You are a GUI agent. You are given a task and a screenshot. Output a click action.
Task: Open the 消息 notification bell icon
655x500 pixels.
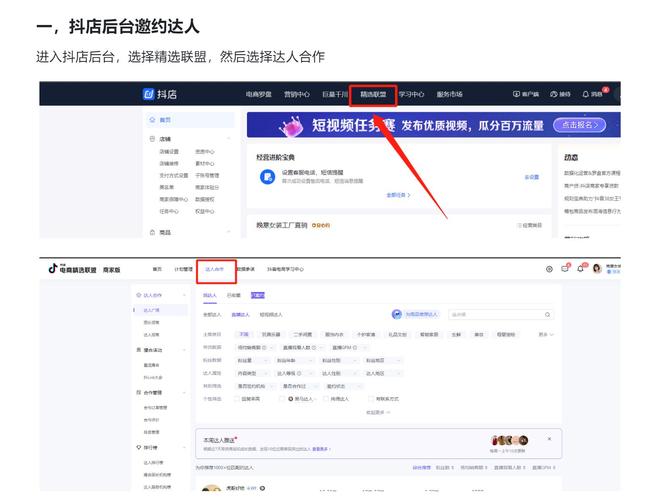(586, 94)
